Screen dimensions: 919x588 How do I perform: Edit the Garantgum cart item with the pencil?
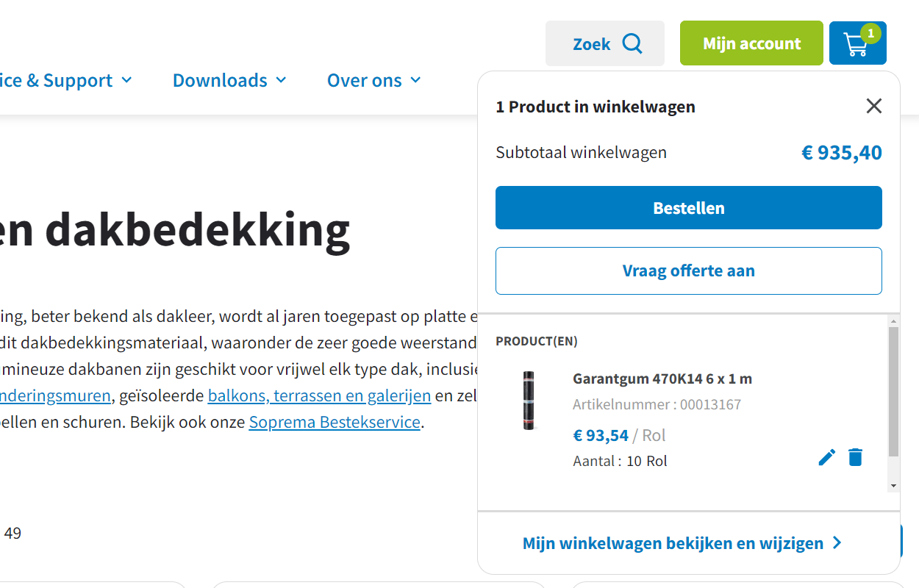click(x=827, y=457)
